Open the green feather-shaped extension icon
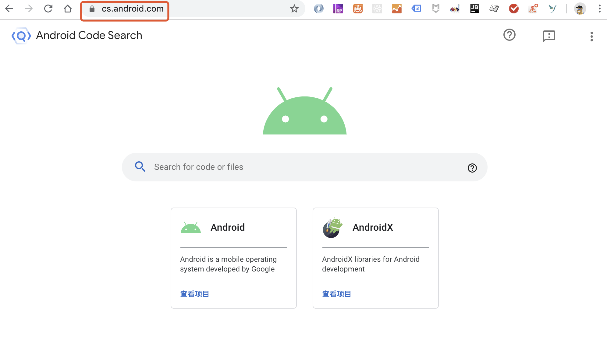The height and width of the screenshot is (364, 607). (552, 9)
